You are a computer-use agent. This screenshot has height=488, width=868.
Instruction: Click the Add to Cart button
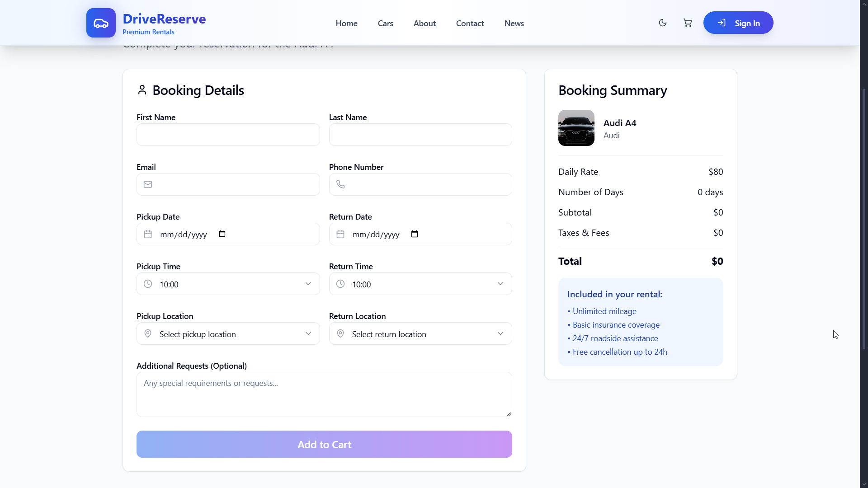[324, 444]
